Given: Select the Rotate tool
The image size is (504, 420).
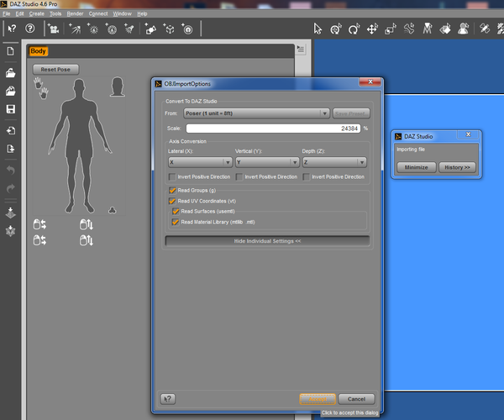Looking at the screenshot, I should pos(354,29).
